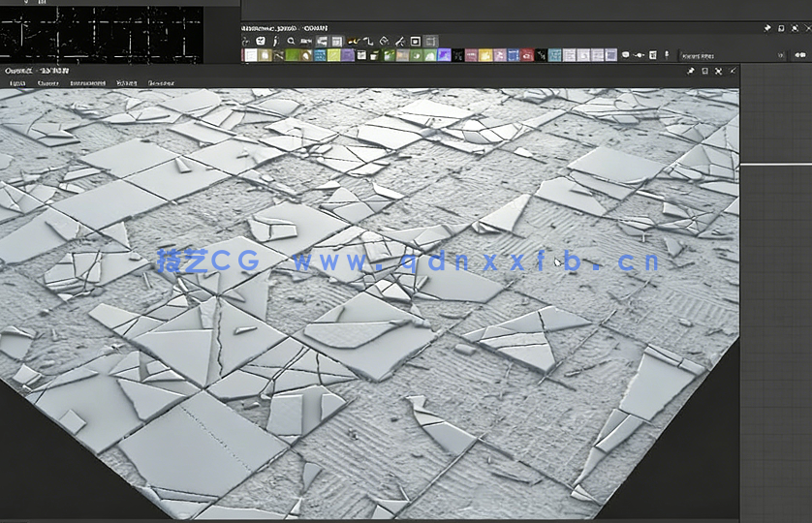The width and height of the screenshot is (812, 523).
Task: Open the Lights menu in 3D view
Action: tap(17, 83)
